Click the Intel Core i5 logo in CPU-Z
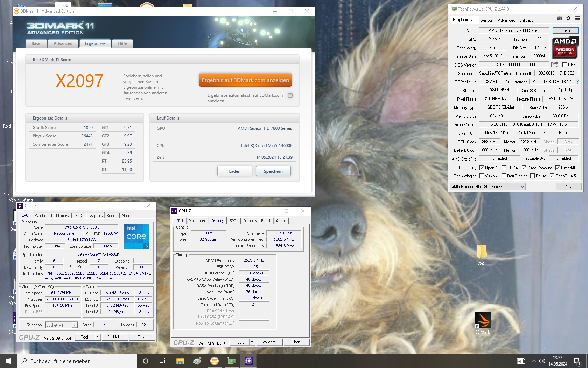 (136, 237)
